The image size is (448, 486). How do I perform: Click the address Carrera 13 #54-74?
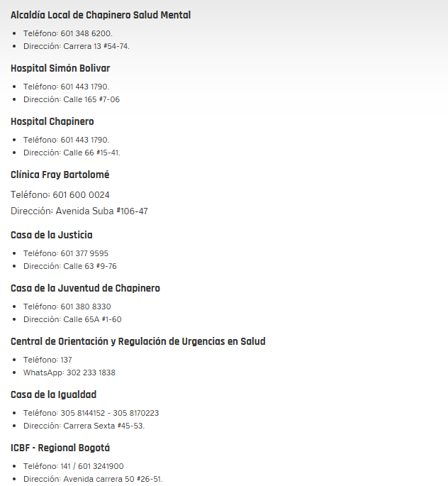pyautogui.click(x=96, y=46)
